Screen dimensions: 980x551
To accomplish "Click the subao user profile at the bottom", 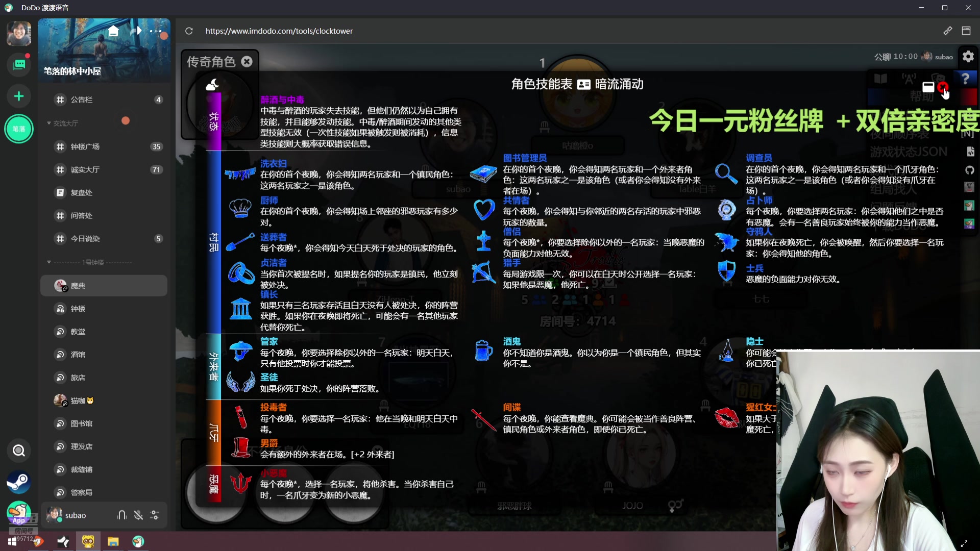I will pyautogui.click(x=67, y=515).
